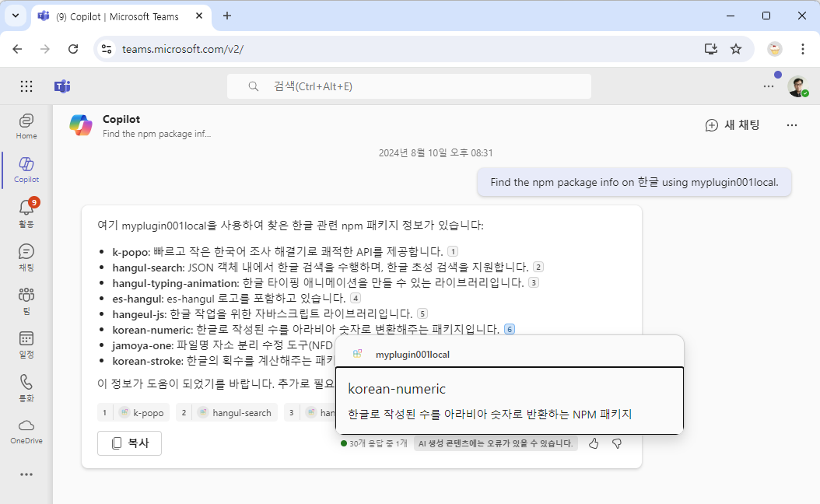Open the k-popo reference chip
820x504 pixels.
pos(133,412)
